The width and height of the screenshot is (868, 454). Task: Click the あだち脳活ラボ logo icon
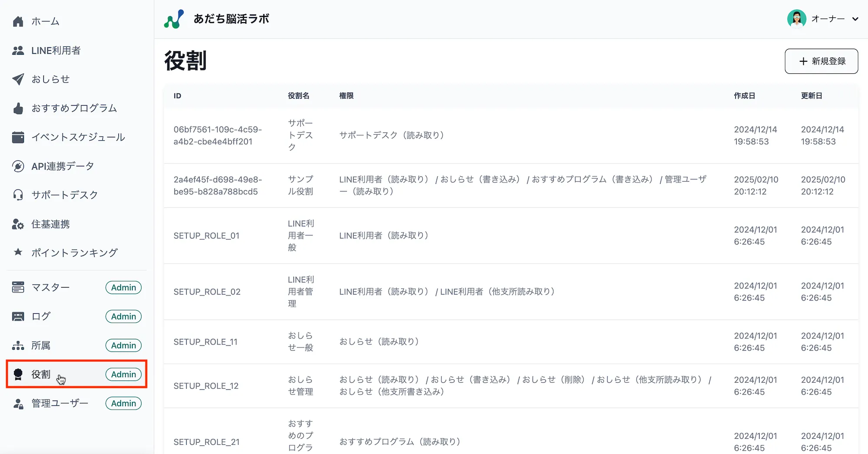[x=174, y=19]
